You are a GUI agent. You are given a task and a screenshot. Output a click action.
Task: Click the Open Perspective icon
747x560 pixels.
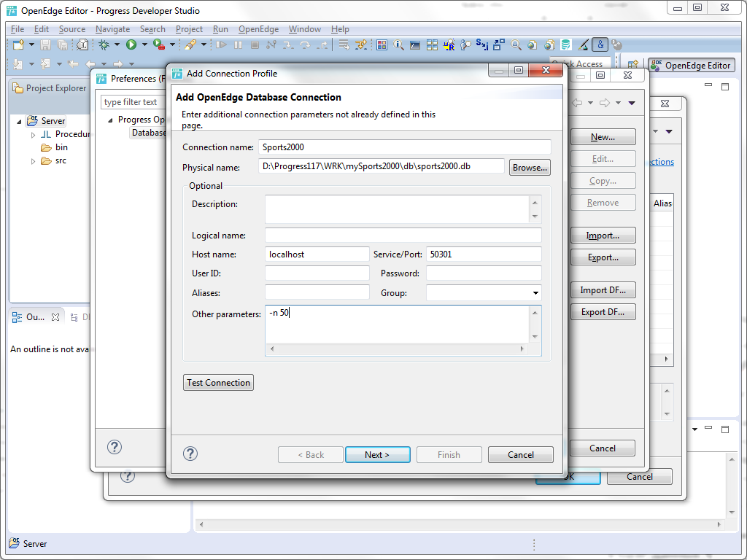tap(632, 65)
